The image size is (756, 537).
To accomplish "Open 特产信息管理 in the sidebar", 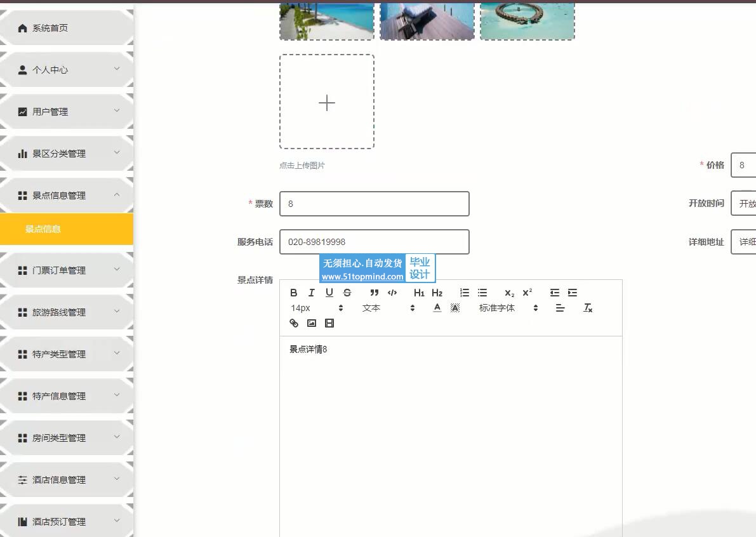I will [x=67, y=396].
